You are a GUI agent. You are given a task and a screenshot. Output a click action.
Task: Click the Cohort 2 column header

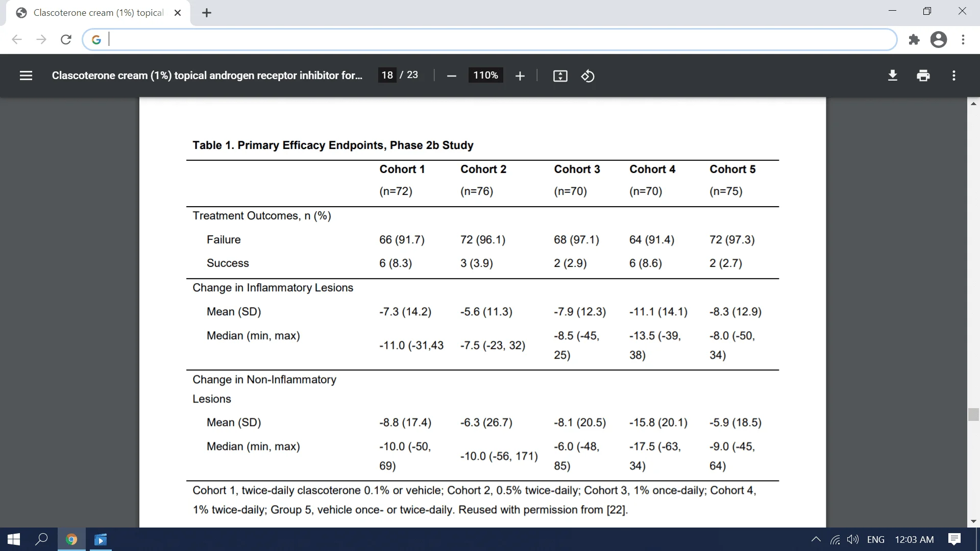tap(483, 169)
